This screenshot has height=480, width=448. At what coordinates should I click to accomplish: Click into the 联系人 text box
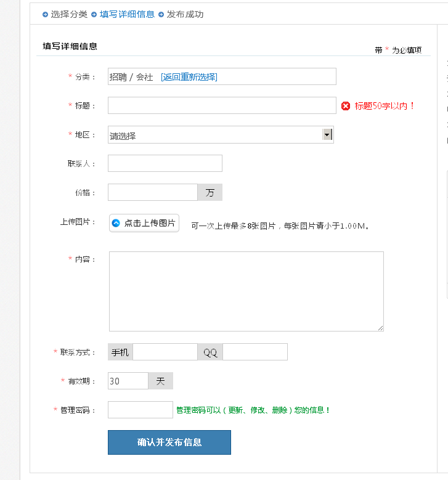165,163
